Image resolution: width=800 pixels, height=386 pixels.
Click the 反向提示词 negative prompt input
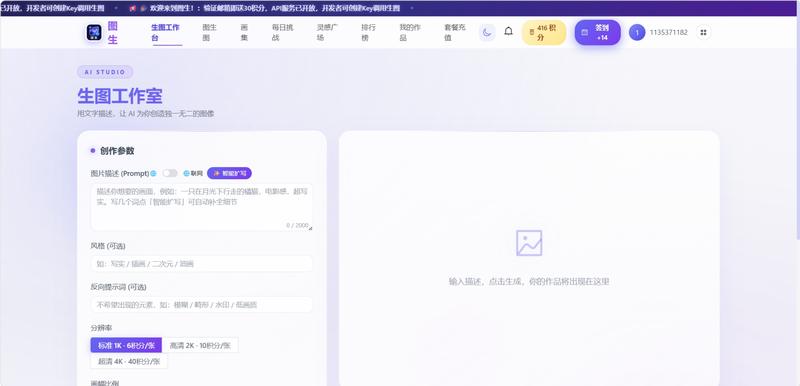(202, 305)
